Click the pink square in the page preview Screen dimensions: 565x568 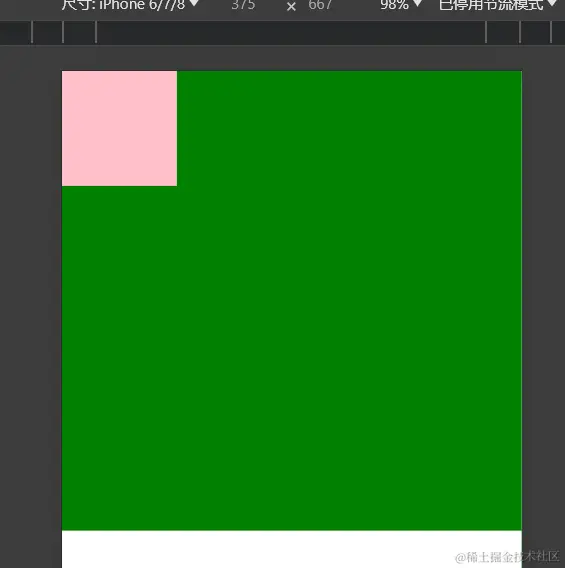click(120, 129)
